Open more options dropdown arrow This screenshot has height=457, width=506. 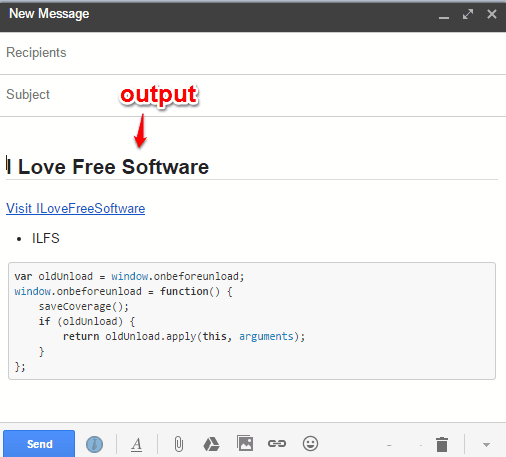point(486,444)
